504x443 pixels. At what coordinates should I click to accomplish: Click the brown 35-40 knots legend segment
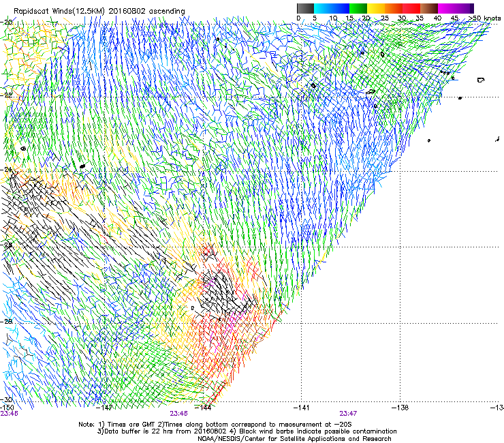coord(429,8)
